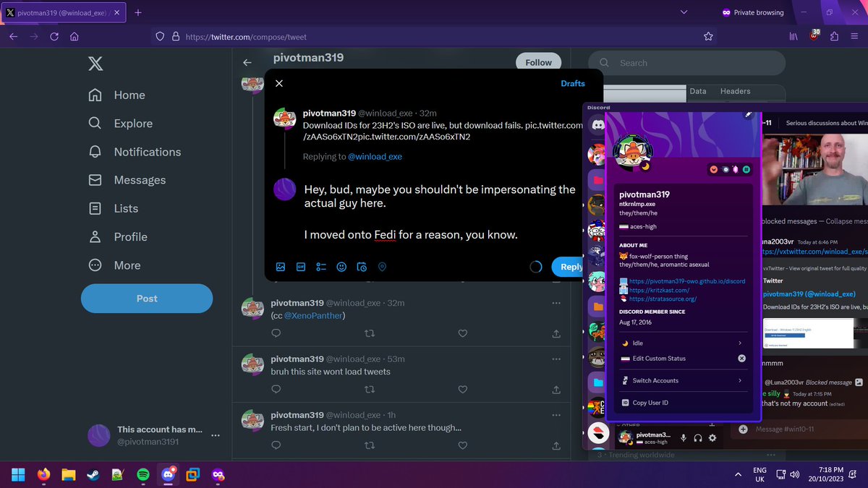Open Firefox extensions puzzle icon
Viewport: 868px width, 488px height.
835,36
